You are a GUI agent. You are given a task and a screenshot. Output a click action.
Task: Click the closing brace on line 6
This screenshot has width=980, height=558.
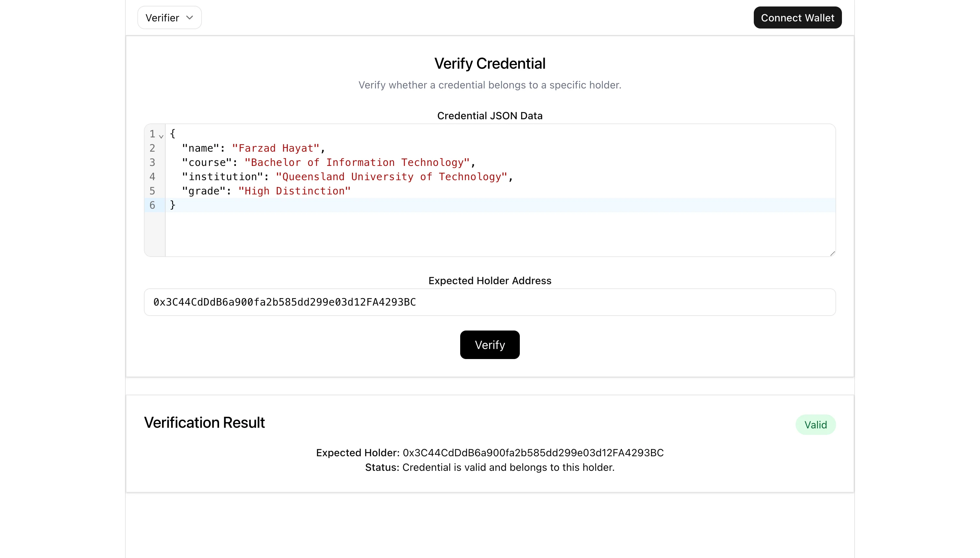tap(172, 205)
